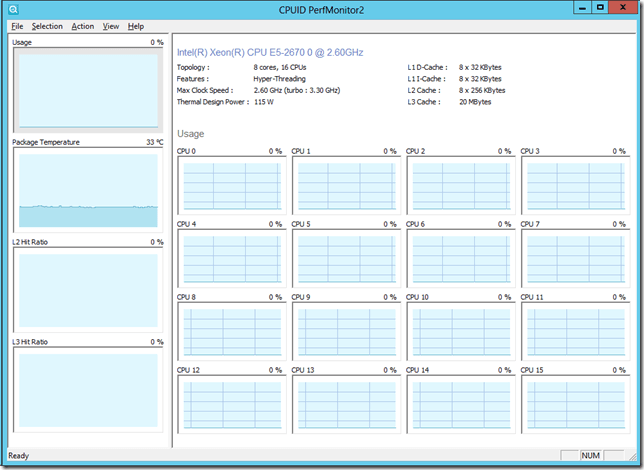The height and width of the screenshot is (470, 644).
Task: Click the CPU 7 usage graph
Action: [x=575, y=258]
